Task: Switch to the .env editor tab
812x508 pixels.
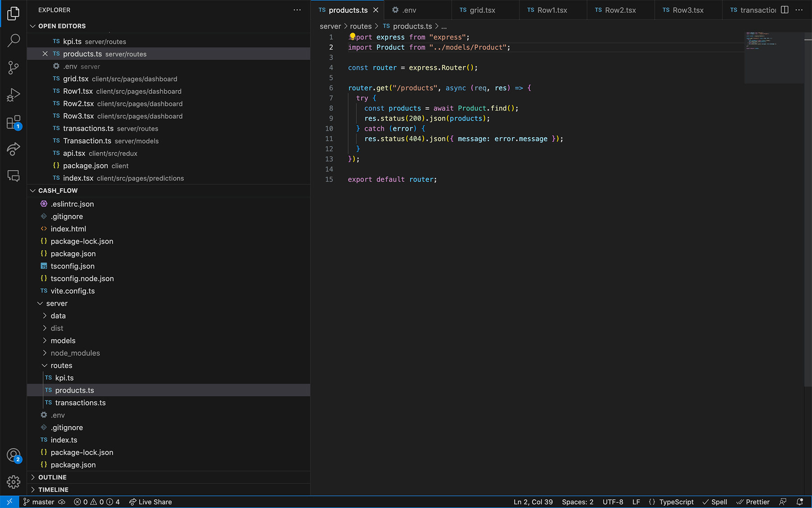Action: [x=417, y=10]
